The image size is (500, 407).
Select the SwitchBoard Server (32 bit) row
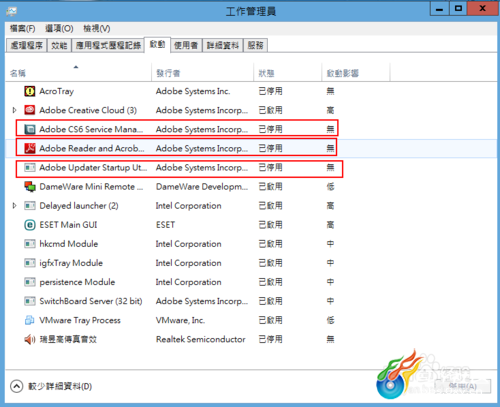pos(251,301)
